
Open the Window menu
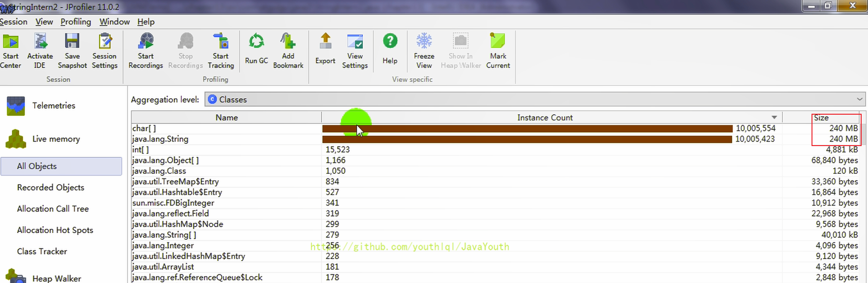114,22
